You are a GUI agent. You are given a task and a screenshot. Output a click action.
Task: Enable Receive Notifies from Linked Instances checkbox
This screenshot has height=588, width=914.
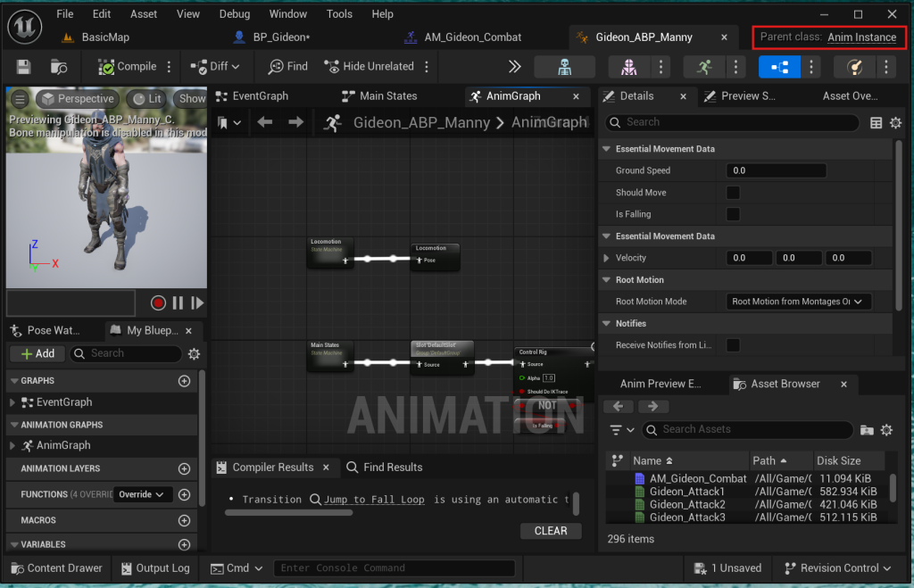(x=733, y=345)
